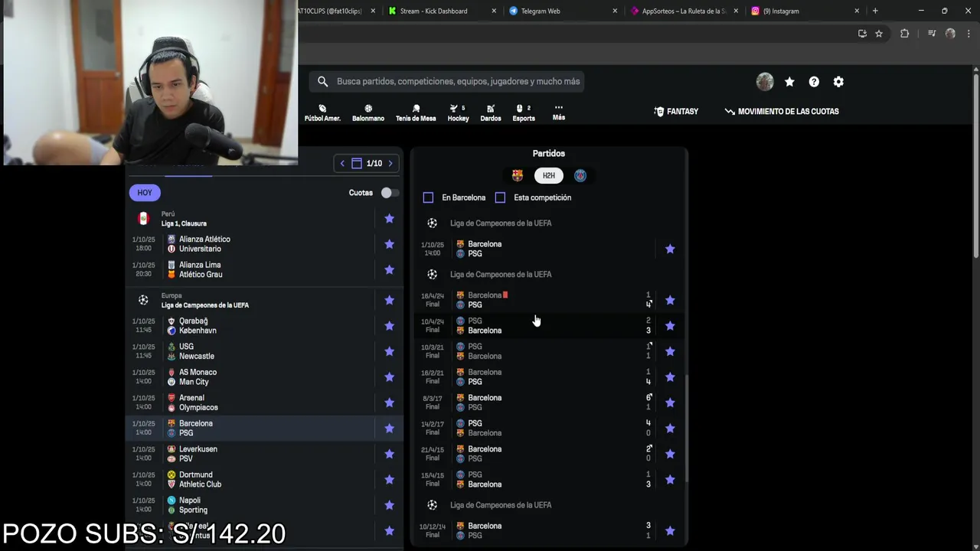Favorite the USG vs Newcastle match

tap(389, 351)
